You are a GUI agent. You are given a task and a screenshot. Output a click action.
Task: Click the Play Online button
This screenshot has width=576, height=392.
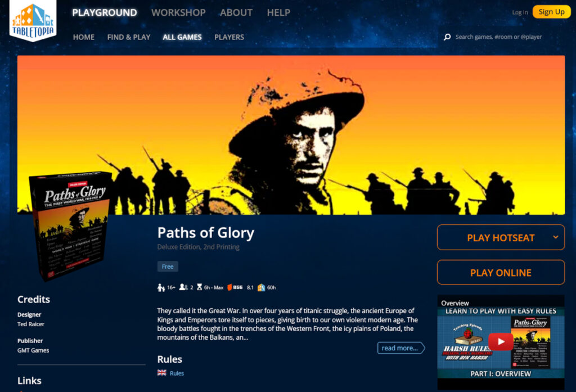pos(501,273)
